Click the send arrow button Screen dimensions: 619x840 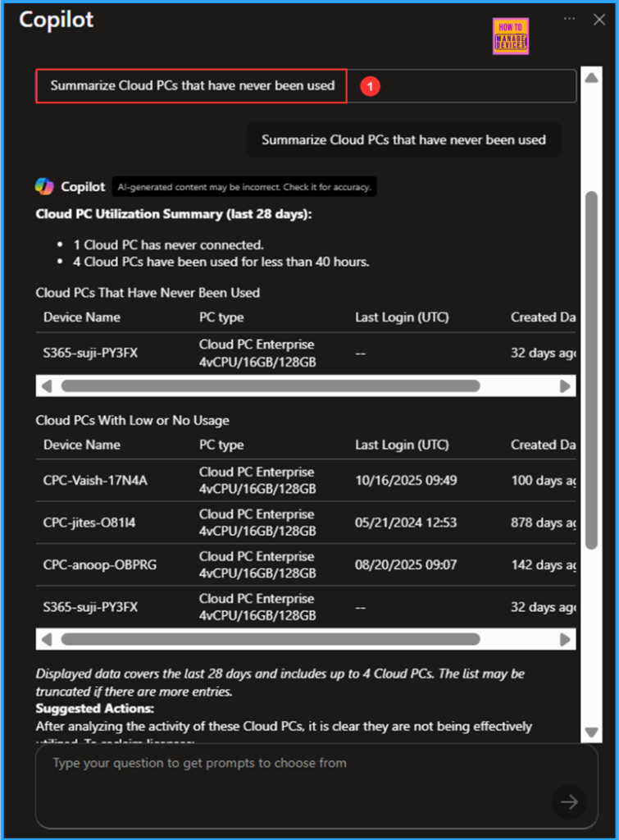569,801
